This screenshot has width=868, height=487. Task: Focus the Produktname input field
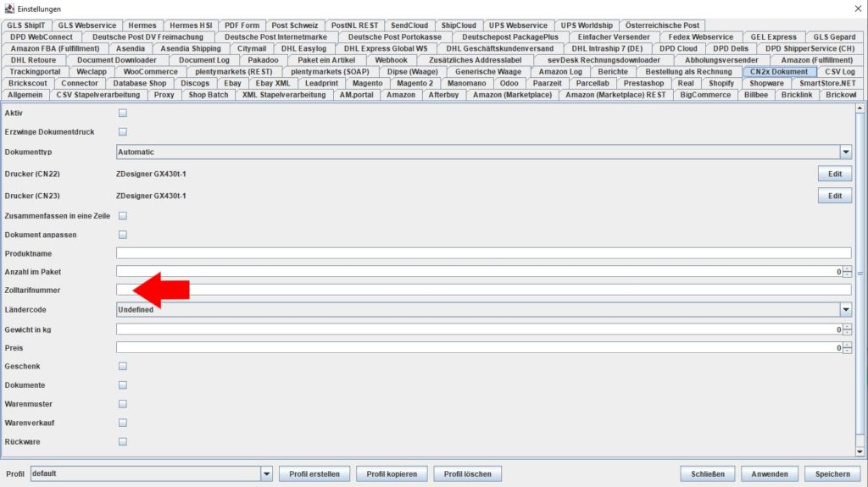[x=483, y=253]
